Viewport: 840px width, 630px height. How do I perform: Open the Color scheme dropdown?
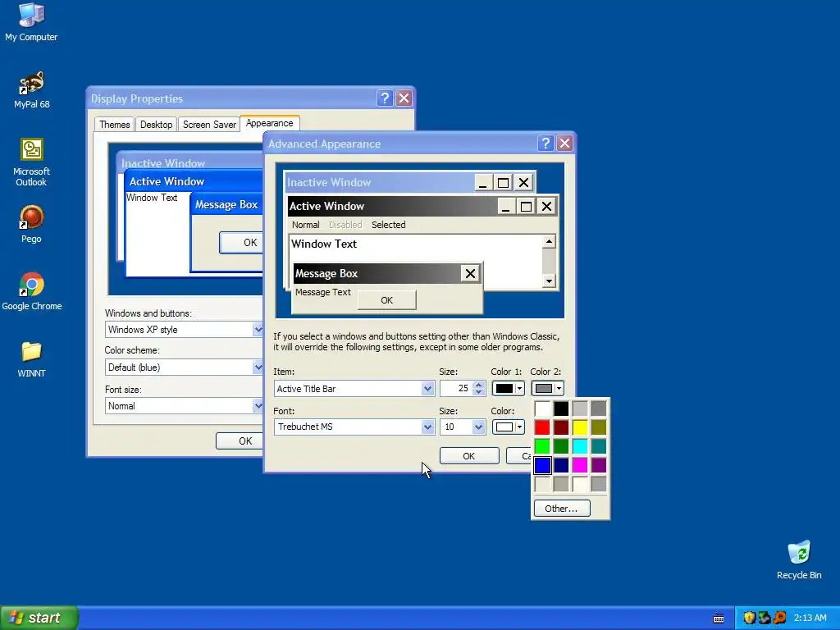tap(258, 367)
